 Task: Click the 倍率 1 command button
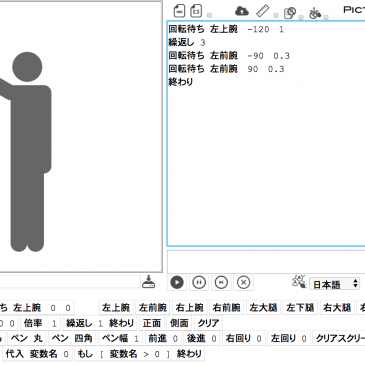coord(40,323)
